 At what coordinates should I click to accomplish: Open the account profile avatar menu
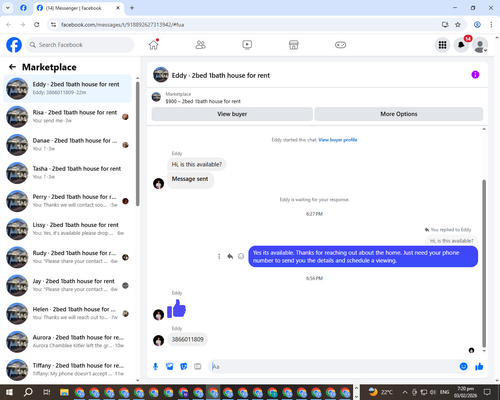tap(480, 45)
